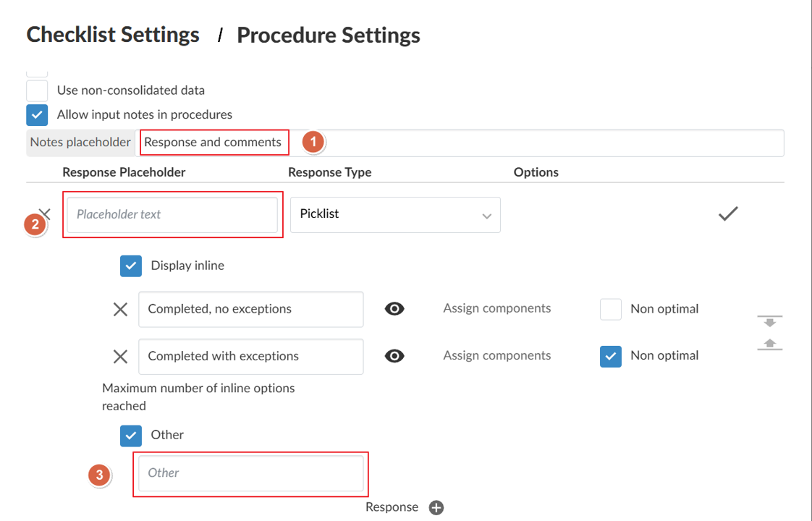Delete the 'Completed, no exceptions' option
The image size is (812, 521).
point(120,309)
